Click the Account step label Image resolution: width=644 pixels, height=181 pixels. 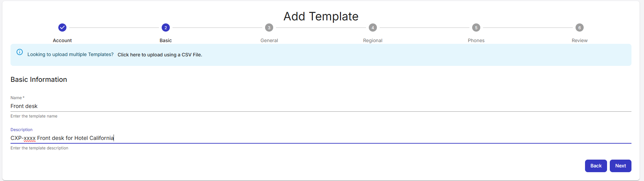point(62,40)
